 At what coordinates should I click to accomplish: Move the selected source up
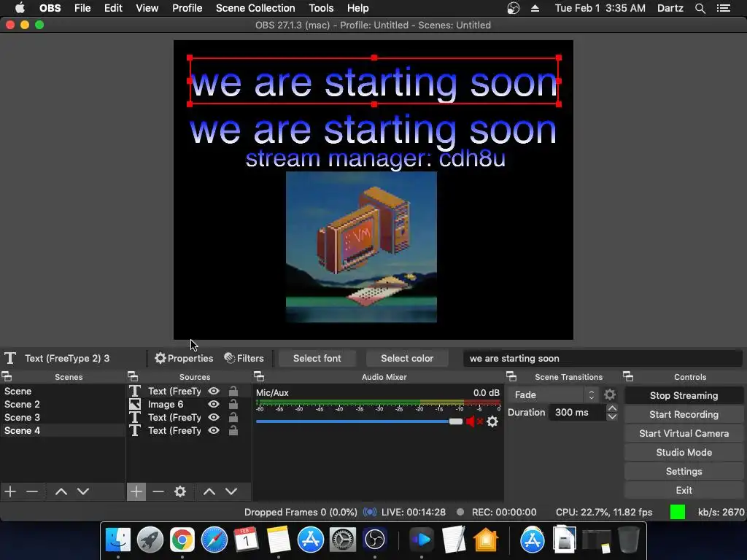[209, 491]
